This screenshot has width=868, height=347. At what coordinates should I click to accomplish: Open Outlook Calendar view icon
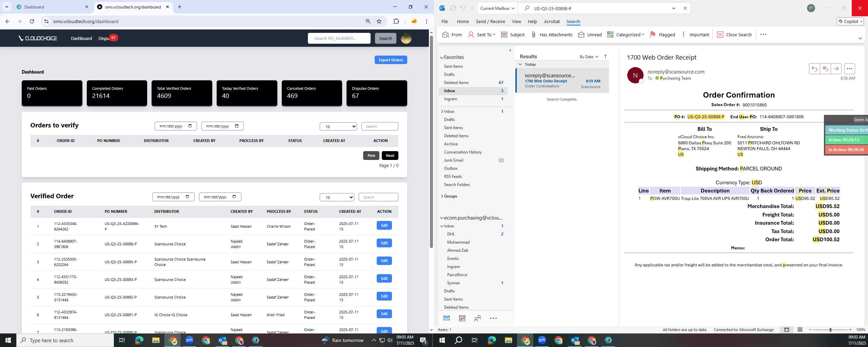coord(462,318)
